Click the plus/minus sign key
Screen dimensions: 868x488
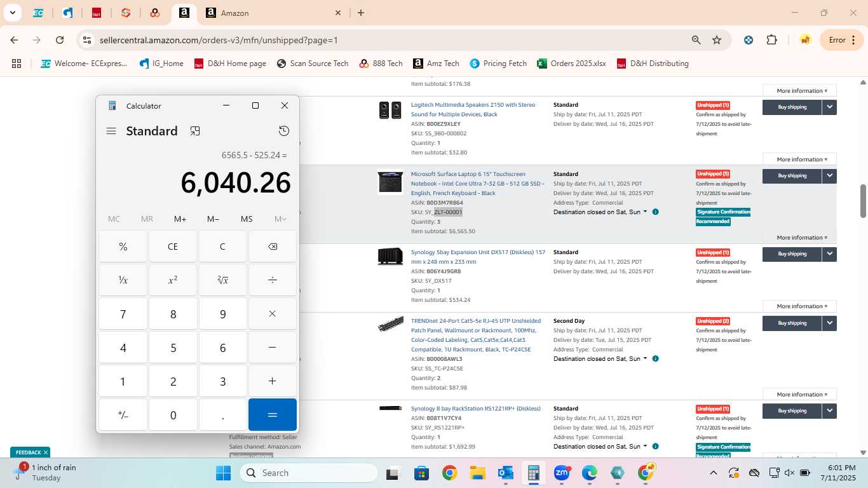pyautogui.click(x=123, y=415)
